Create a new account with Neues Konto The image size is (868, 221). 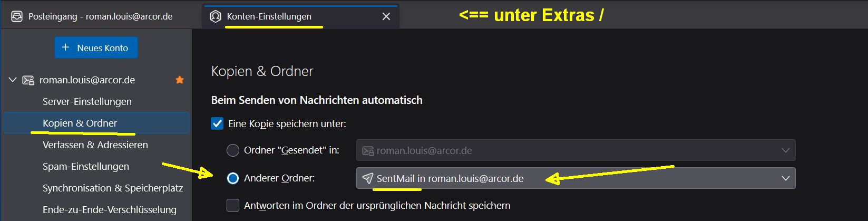tap(96, 47)
